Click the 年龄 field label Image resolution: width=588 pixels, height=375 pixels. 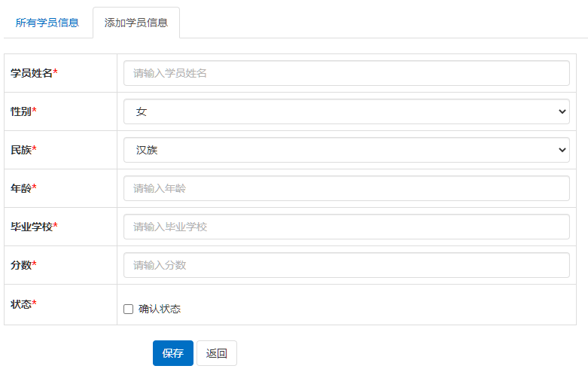coord(23,188)
